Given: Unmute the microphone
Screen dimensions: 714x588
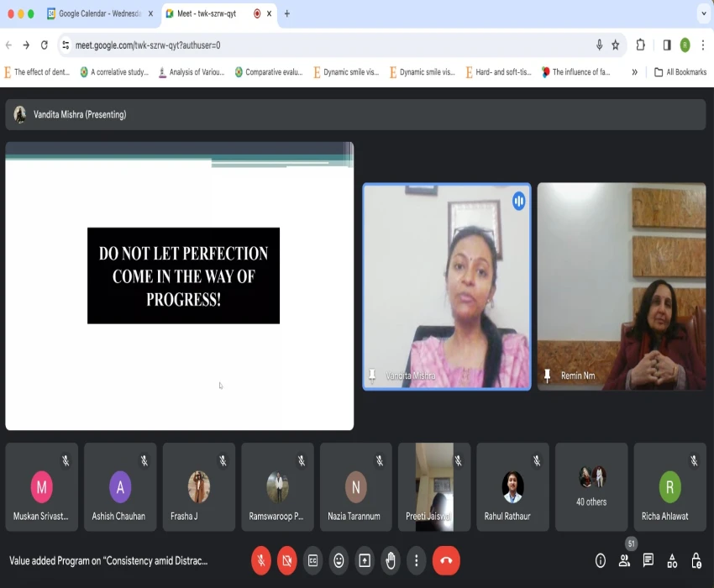Looking at the screenshot, I should click(x=261, y=560).
